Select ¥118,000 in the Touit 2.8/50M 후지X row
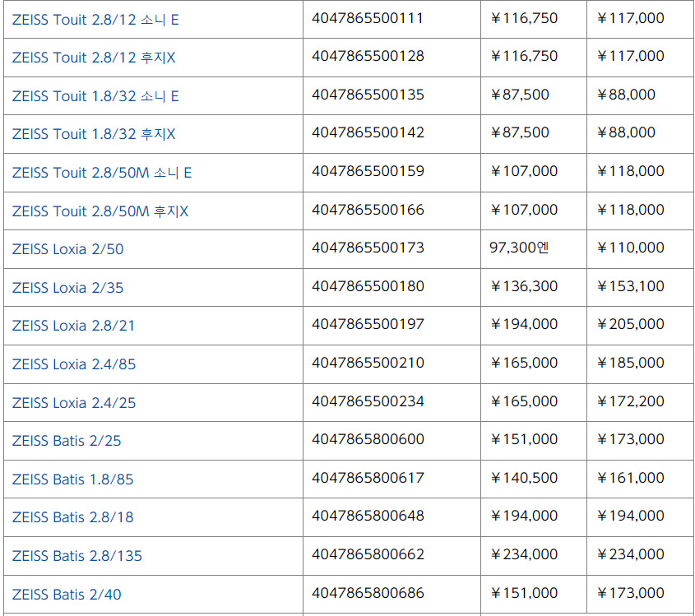Screen dimensions: 695x616 click(x=630, y=210)
